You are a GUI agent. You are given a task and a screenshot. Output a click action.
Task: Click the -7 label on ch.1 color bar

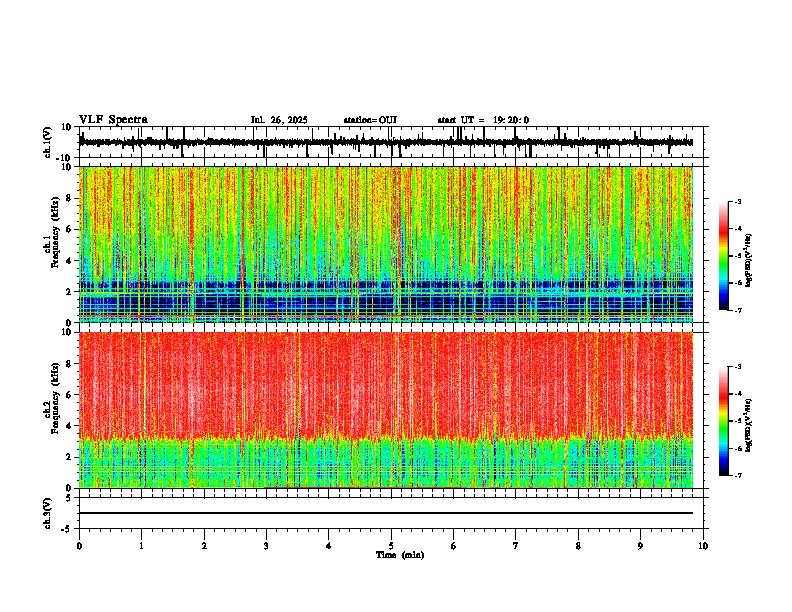pos(738,310)
